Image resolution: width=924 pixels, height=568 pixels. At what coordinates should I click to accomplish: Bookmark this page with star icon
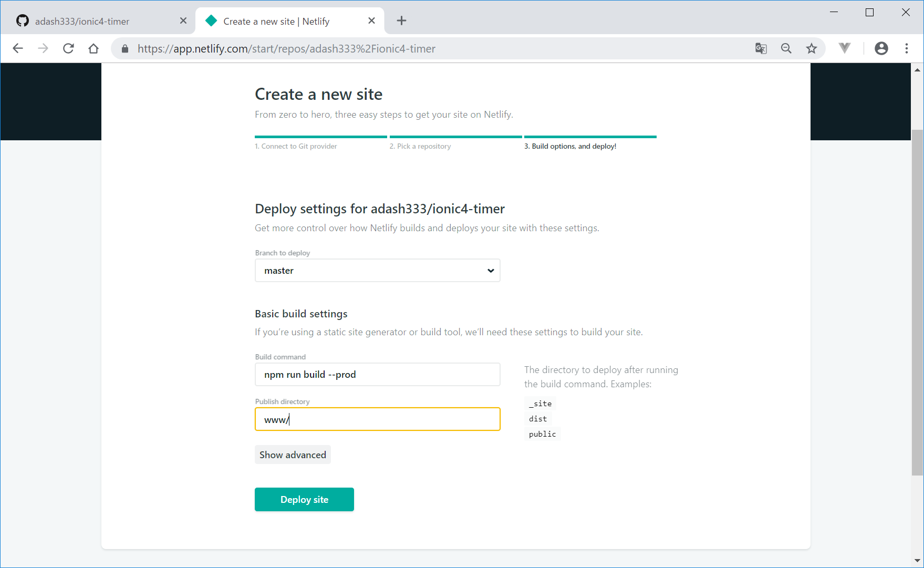coord(812,48)
